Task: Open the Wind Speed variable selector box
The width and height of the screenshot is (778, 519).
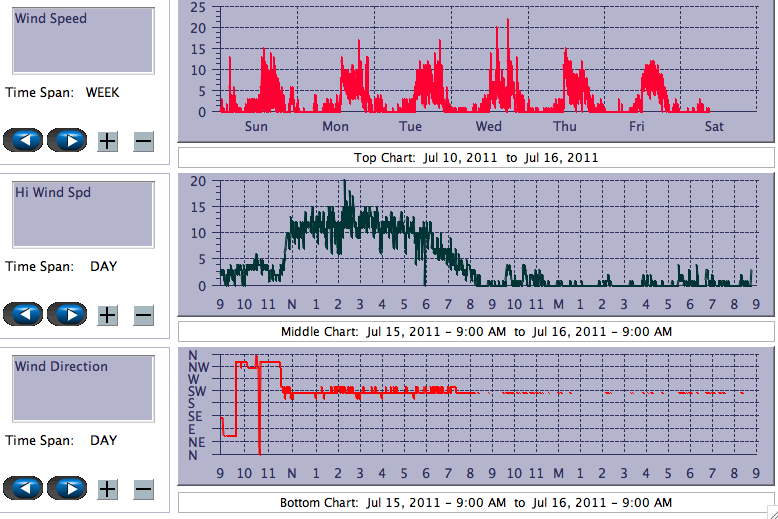Action: pyautogui.click(x=83, y=41)
